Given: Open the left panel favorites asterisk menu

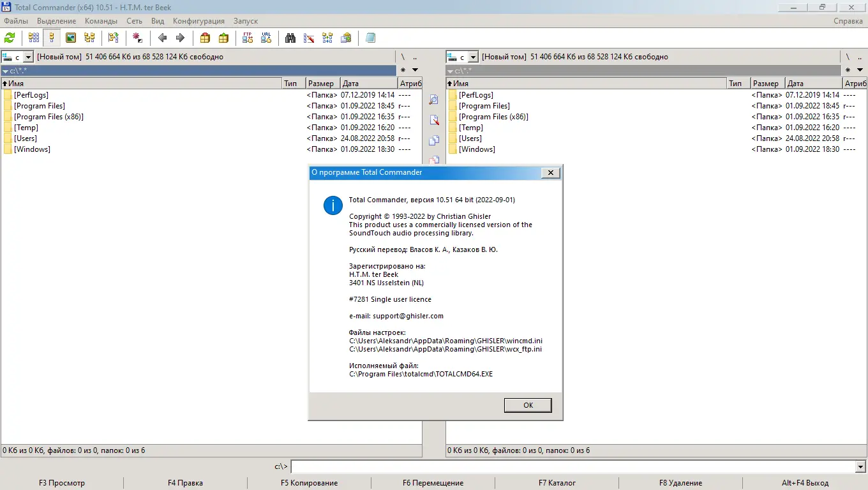Looking at the screenshot, I should coord(402,70).
